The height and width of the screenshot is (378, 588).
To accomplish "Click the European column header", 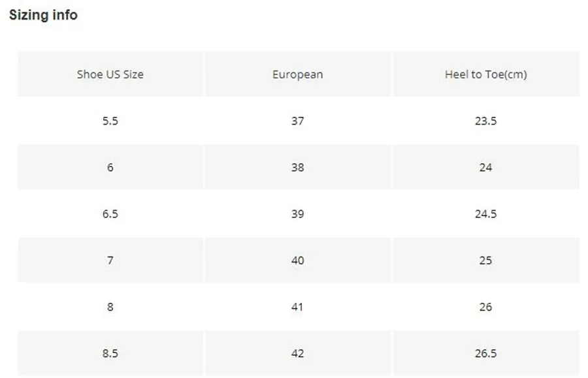I will point(297,74).
